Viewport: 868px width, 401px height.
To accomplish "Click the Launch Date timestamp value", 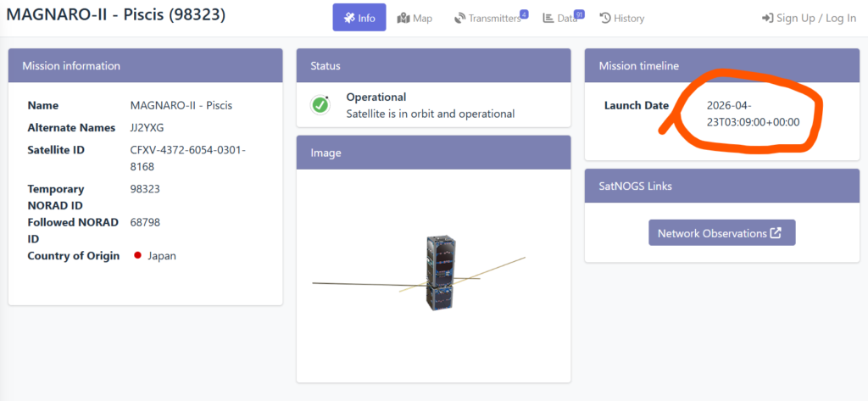I will tap(753, 114).
